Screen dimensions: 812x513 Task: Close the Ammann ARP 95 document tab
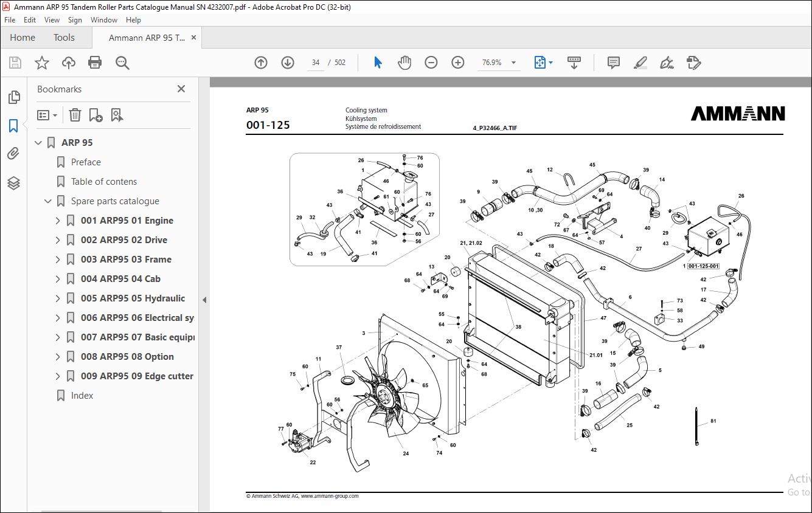[193, 38]
